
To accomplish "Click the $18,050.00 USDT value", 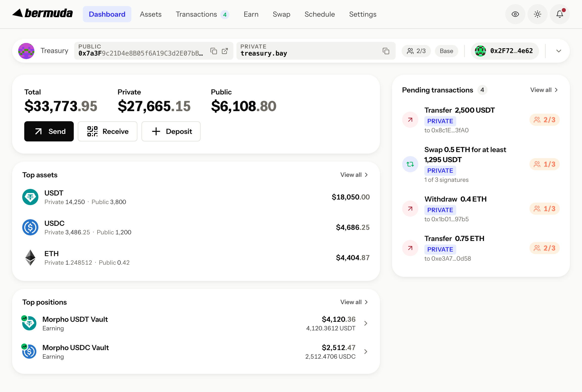I will click(351, 197).
